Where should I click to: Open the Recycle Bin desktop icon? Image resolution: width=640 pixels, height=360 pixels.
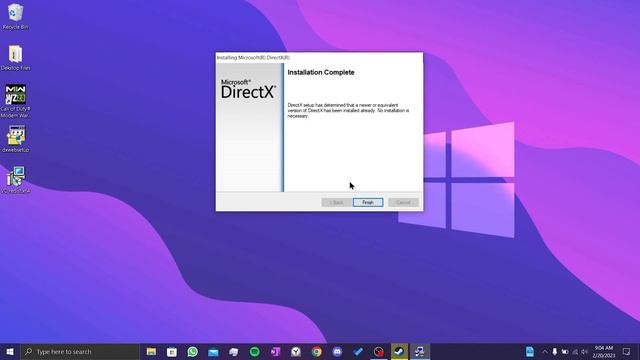pos(16,17)
